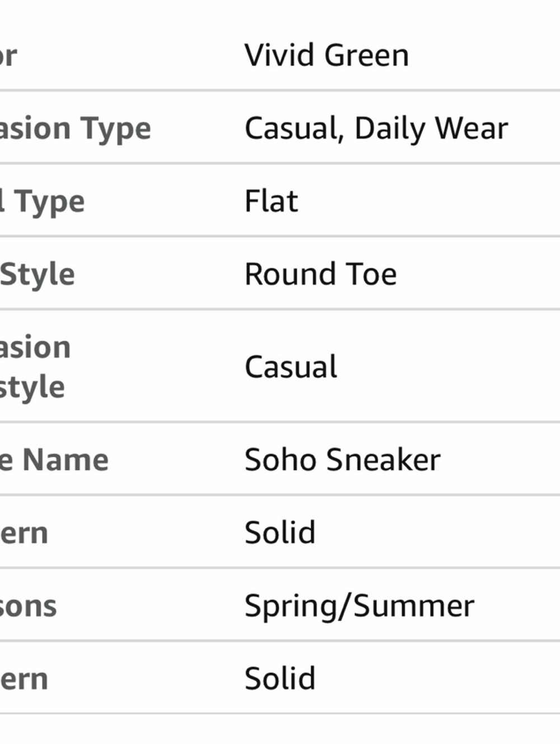The height and width of the screenshot is (747, 560).
Task: Click the cut-off Style Name label
Action: pyautogui.click(x=54, y=460)
